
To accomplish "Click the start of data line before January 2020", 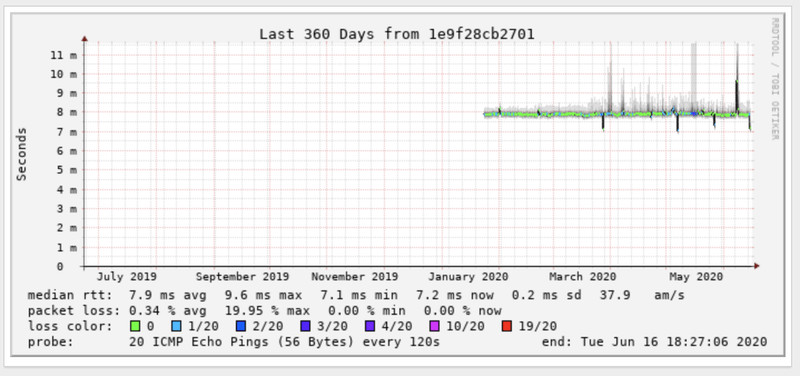I will pyautogui.click(x=485, y=114).
